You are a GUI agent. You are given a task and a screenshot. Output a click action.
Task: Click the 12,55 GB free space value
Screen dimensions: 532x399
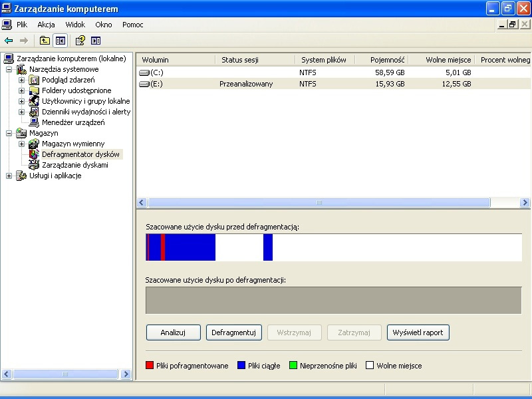pos(456,84)
